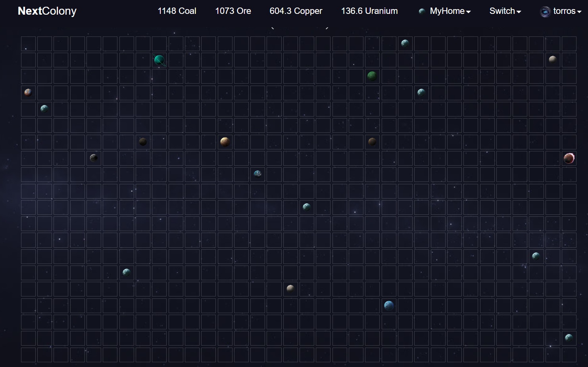The image size is (588, 367).
Task: Select the dark green planet
Action: click(x=372, y=76)
